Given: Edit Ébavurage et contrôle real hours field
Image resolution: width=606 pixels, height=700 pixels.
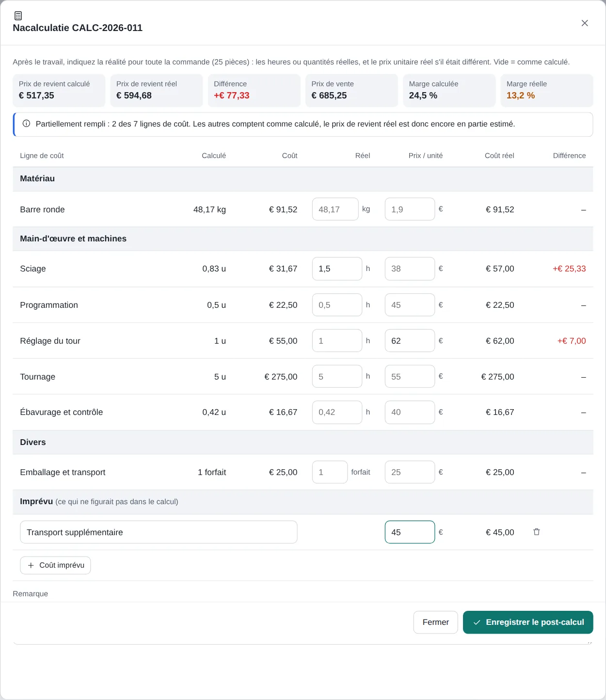Looking at the screenshot, I should (337, 412).
